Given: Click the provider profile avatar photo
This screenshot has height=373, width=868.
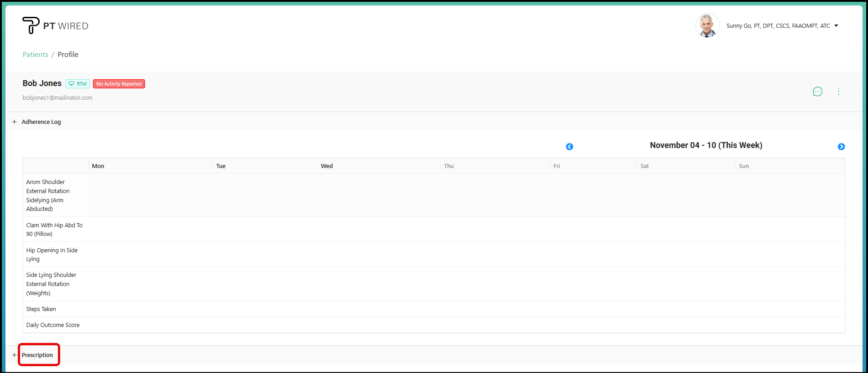Looking at the screenshot, I should tap(707, 26).
